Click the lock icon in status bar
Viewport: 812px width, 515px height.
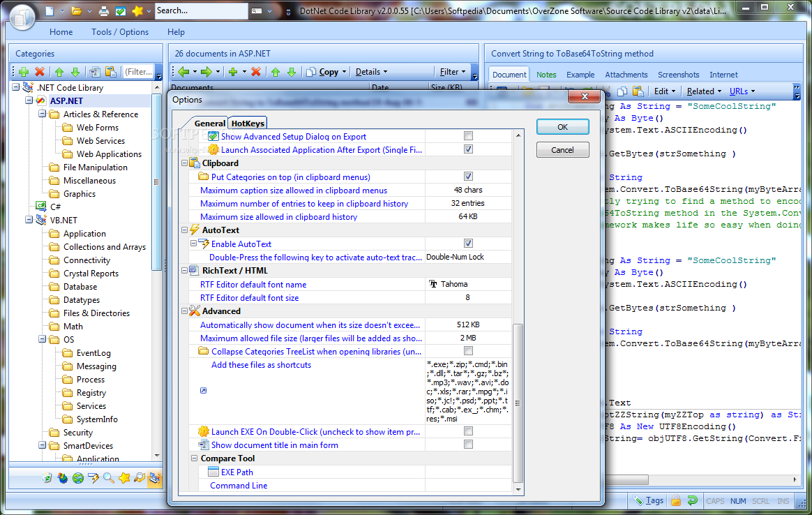[676, 500]
